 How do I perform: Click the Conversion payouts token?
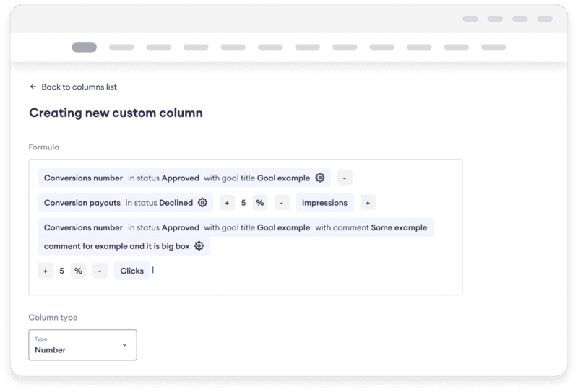(x=82, y=203)
